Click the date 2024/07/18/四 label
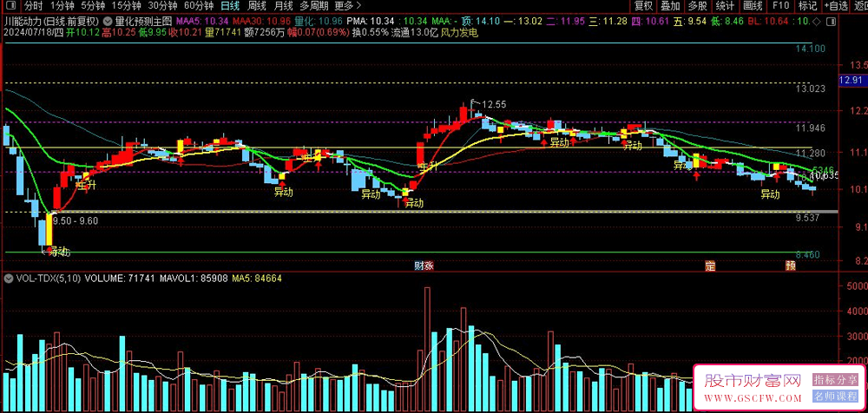Viewport: 868px width, 413px height. [33, 33]
